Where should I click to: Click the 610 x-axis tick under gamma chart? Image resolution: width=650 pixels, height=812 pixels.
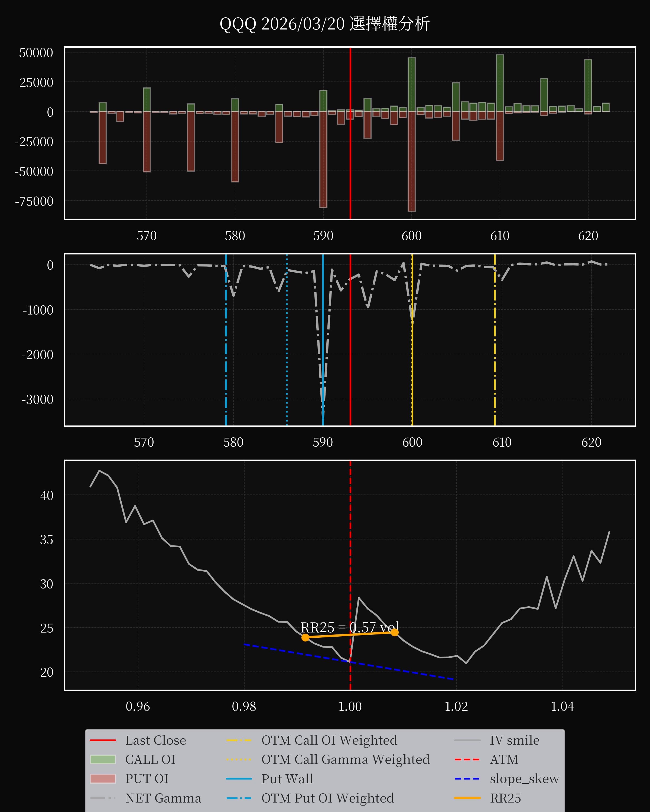coord(502,442)
